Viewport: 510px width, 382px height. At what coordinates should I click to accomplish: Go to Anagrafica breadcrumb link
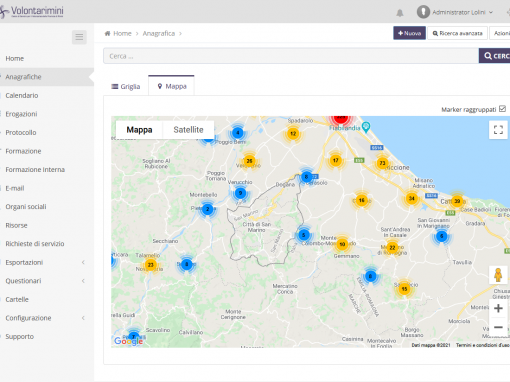[x=159, y=33]
